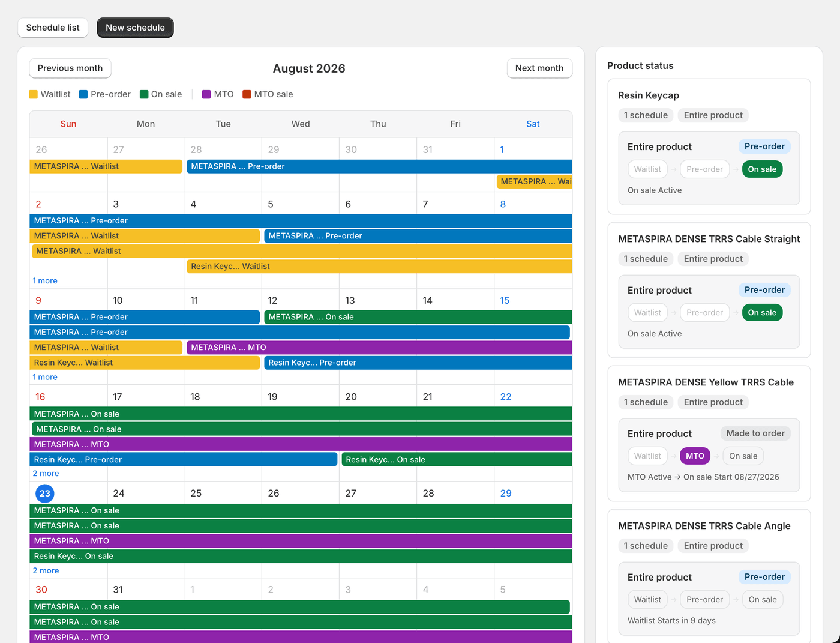840x643 pixels.
Task: Click the Product status heading
Action: coord(640,66)
